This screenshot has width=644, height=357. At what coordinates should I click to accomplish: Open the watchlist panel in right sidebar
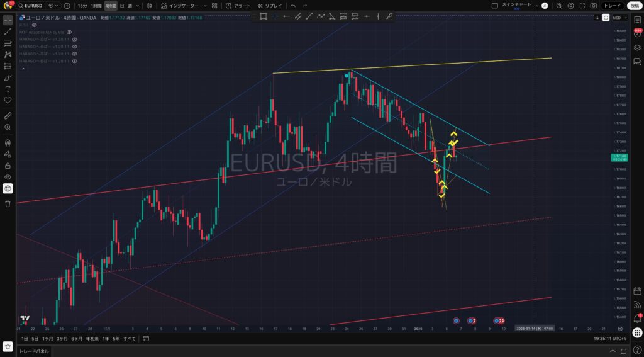[x=637, y=20]
